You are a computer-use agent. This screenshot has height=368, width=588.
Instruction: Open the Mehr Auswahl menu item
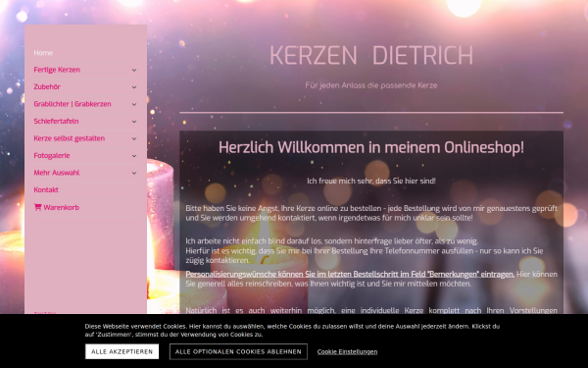click(56, 173)
